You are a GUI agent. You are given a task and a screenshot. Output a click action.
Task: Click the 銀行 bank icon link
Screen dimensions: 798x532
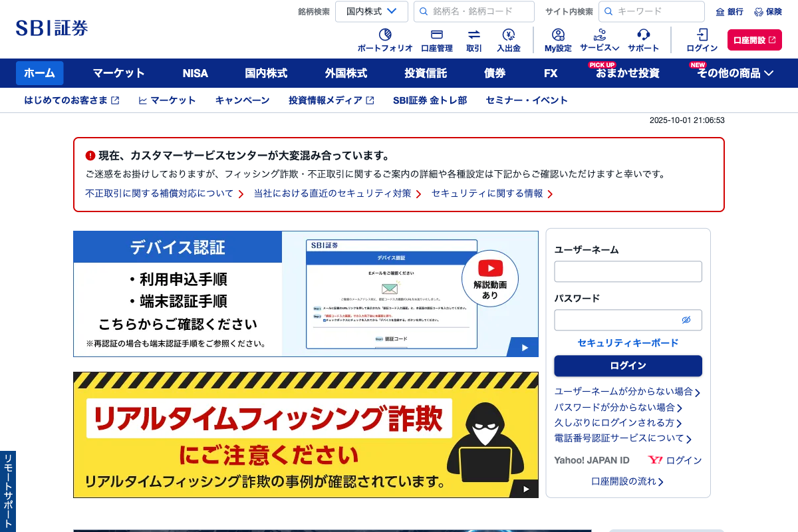coord(720,12)
